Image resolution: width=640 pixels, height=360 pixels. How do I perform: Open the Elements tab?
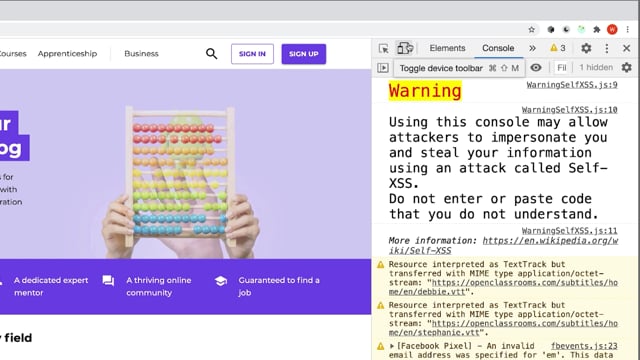(447, 48)
